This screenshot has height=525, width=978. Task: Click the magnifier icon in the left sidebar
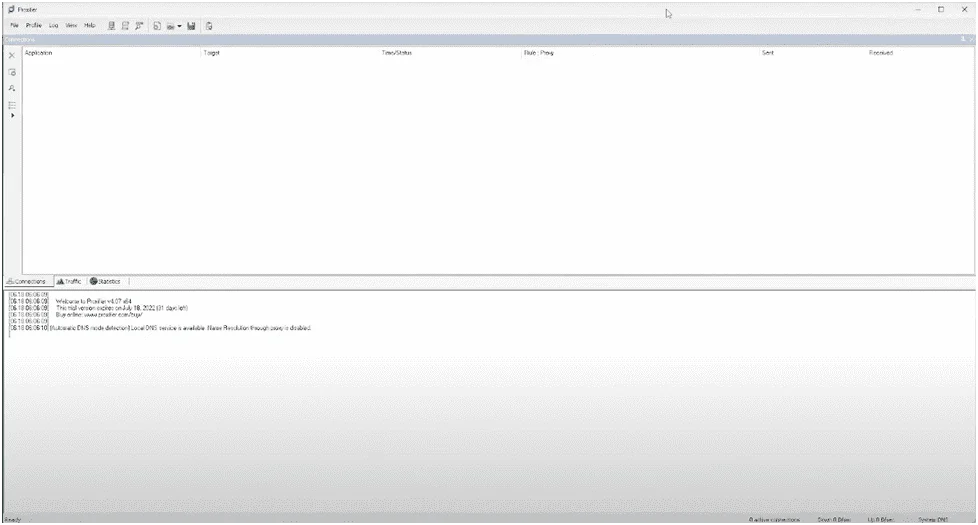point(12,89)
